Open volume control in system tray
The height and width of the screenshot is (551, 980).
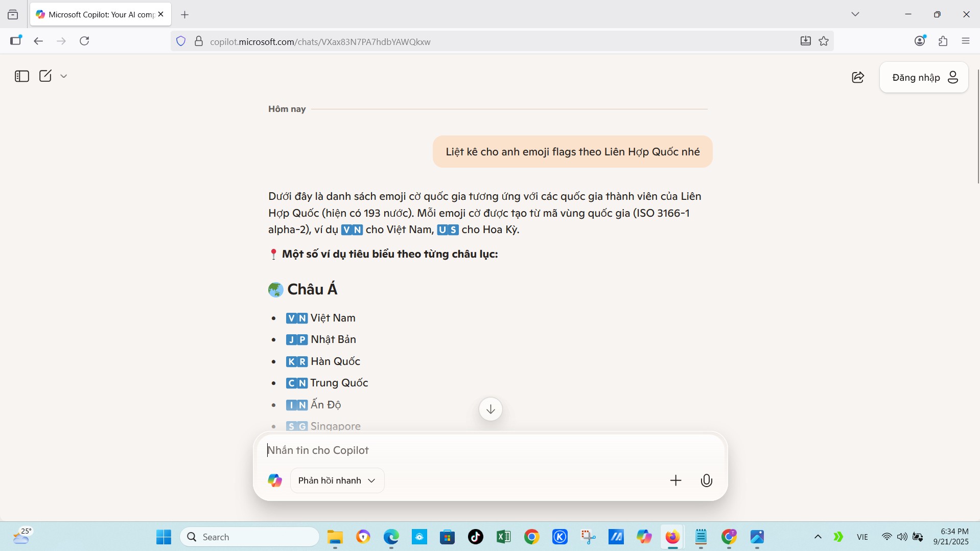(x=902, y=537)
